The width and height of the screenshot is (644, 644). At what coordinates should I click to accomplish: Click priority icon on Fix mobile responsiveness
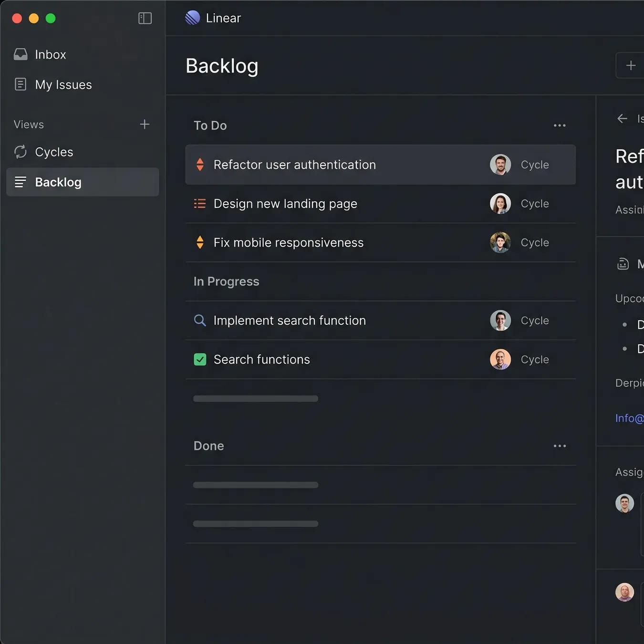click(x=200, y=242)
